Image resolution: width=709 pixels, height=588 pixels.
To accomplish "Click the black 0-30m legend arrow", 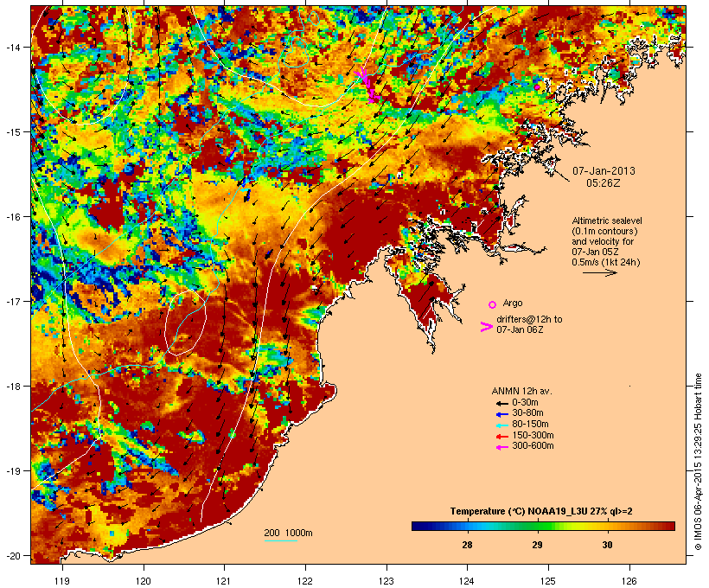I will tap(501, 403).
